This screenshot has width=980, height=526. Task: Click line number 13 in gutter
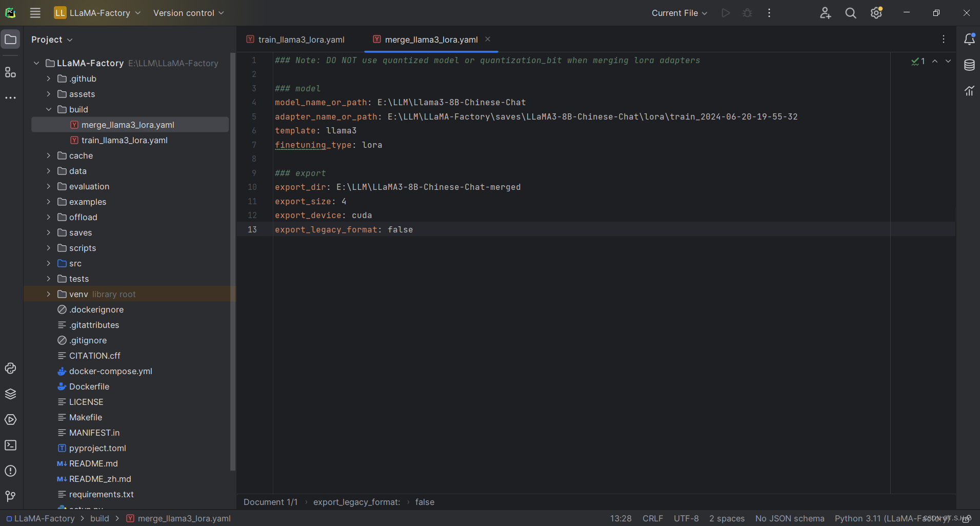click(252, 229)
